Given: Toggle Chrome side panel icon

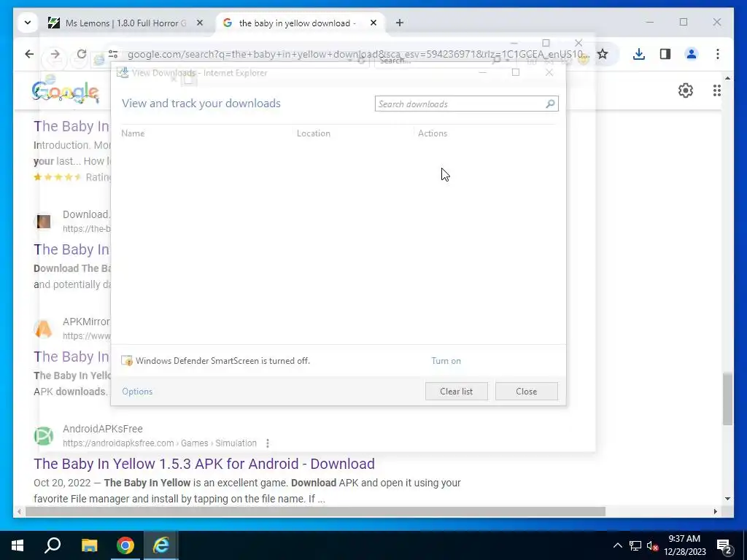Looking at the screenshot, I should (x=665, y=54).
